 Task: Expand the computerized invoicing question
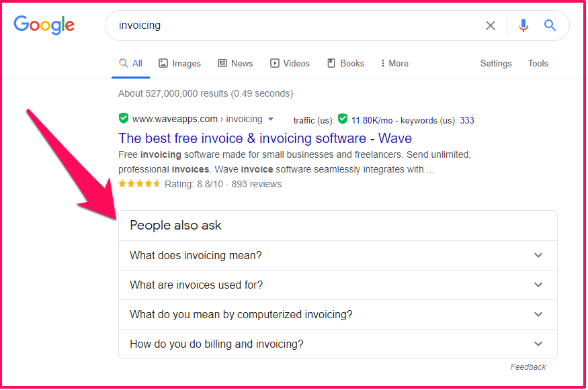pyautogui.click(x=337, y=314)
